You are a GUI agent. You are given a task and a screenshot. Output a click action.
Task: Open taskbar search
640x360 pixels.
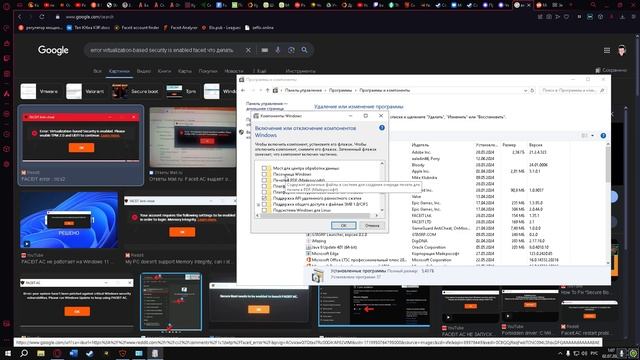(24, 353)
